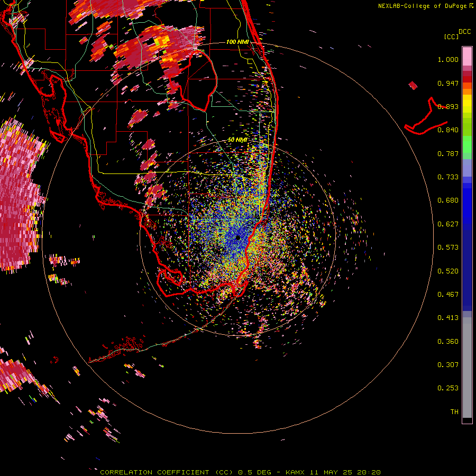The width and height of the screenshot is (476, 476).
Task: Click the TH threshold label
Action: [454, 412]
